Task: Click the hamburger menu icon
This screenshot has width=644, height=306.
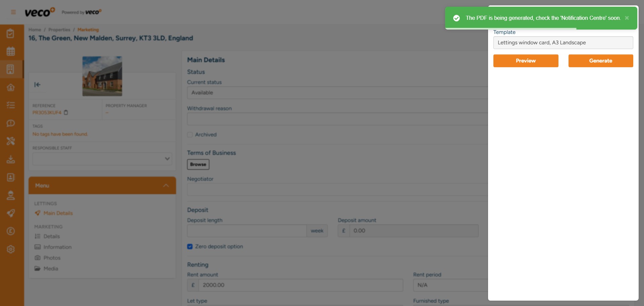Action: click(13, 12)
